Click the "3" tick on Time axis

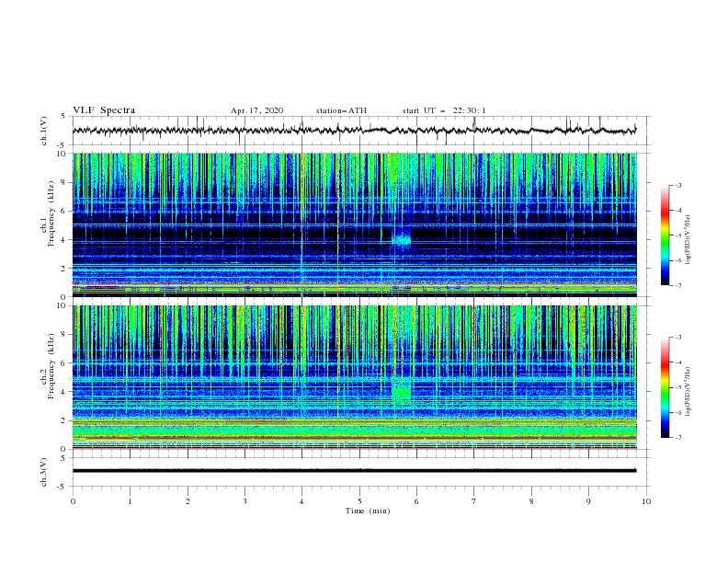(x=245, y=501)
